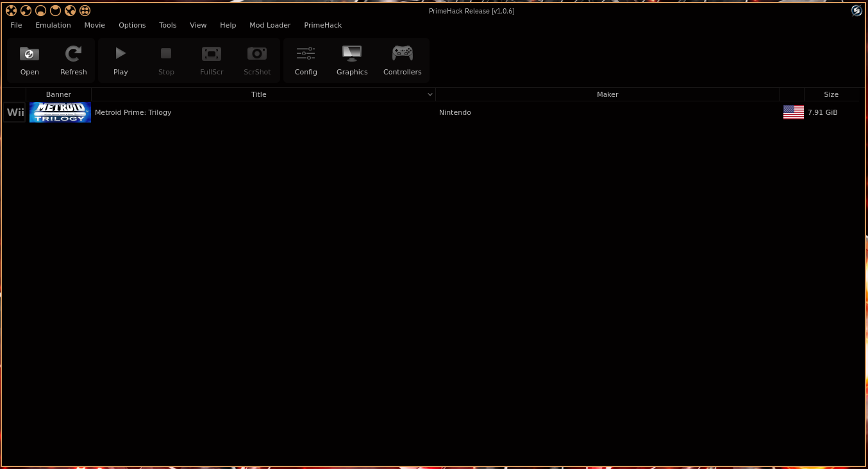Click the Banner column header
The image size is (868, 469).
[59, 94]
